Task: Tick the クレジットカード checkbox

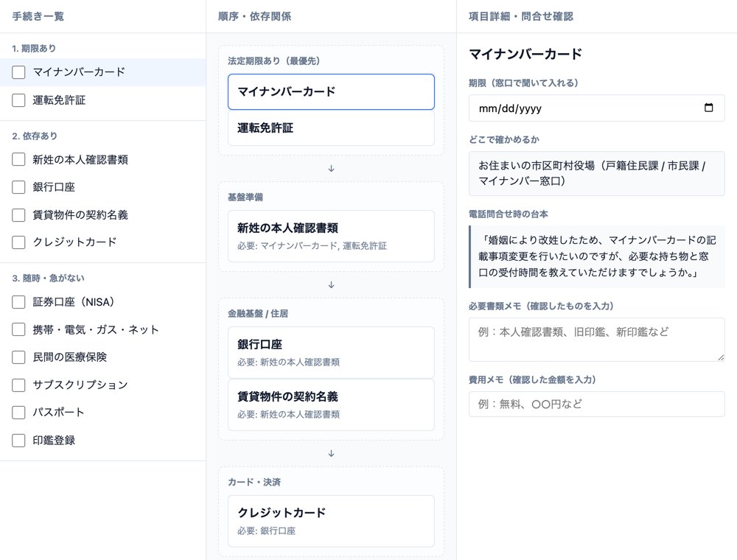Action: [18, 242]
